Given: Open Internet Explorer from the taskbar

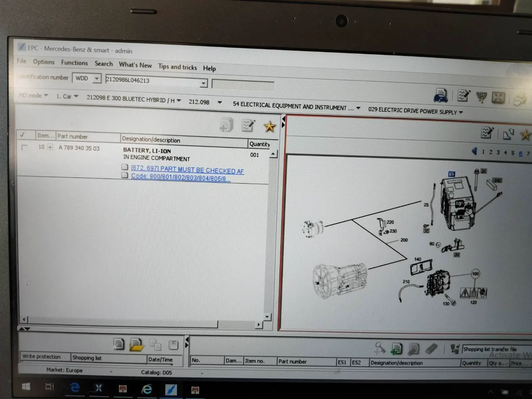Looking at the screenshot, I should tap(147, 389).
